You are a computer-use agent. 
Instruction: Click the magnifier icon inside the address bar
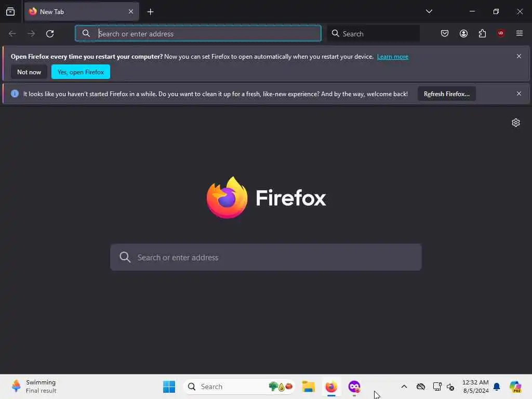(x=86, y=33)
